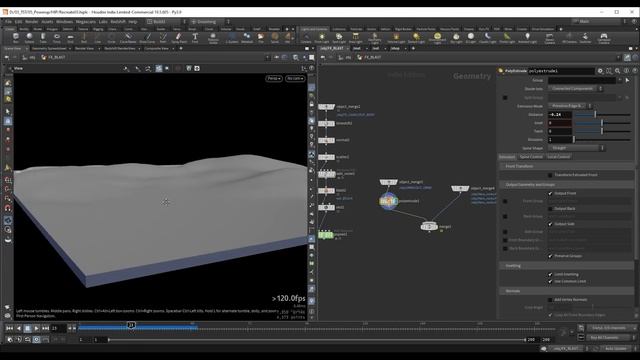
Task: Toggle Output Front checkbox
Action: pos(550,193)
